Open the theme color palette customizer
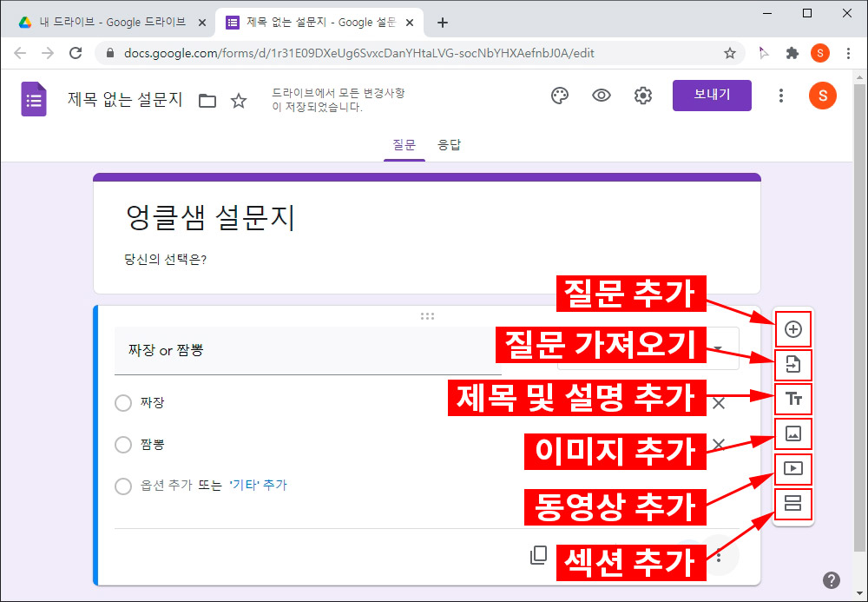This screenshot has height=602, width=868. [x=559, y=96]
